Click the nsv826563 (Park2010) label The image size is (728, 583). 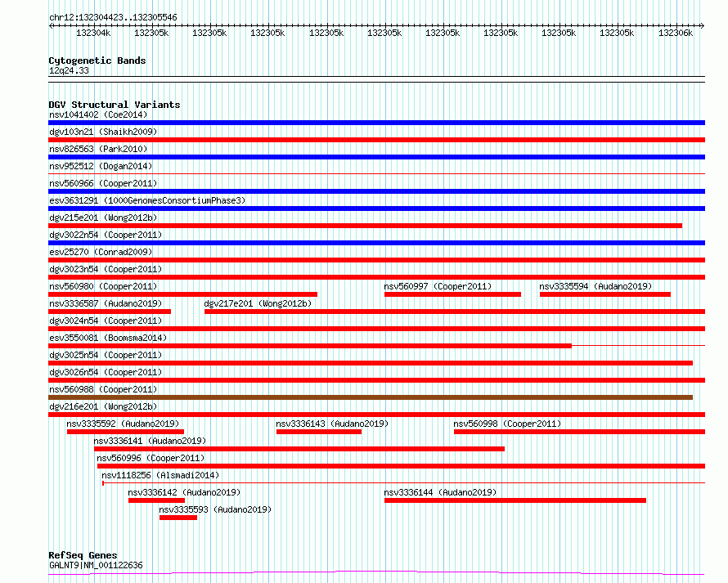point(98,149)
